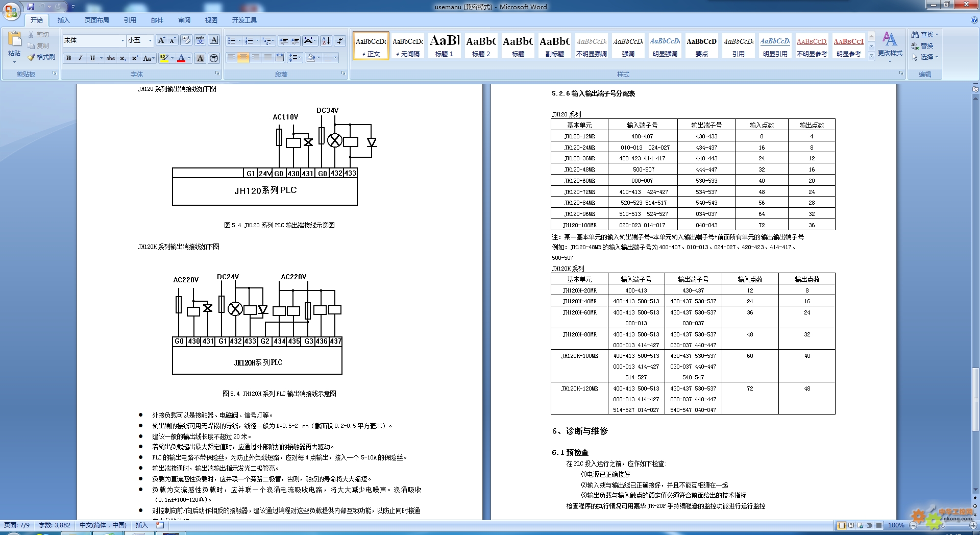980x535 pixels.
Task: Expand the change case (Aa) dropdown
Action: tap(149, 58)
